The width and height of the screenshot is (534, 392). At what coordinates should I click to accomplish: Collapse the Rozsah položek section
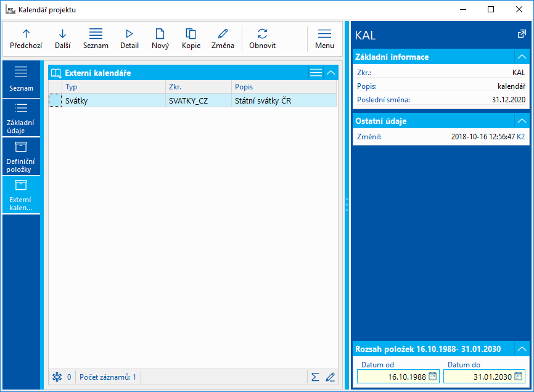point(522,349)
